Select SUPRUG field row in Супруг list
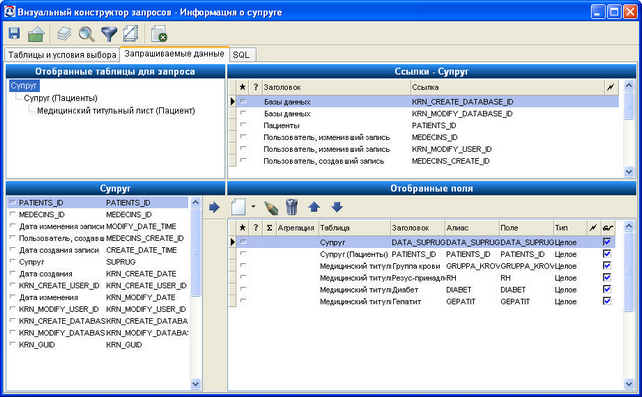Screen dimensions: 642x397 point(98,262)
